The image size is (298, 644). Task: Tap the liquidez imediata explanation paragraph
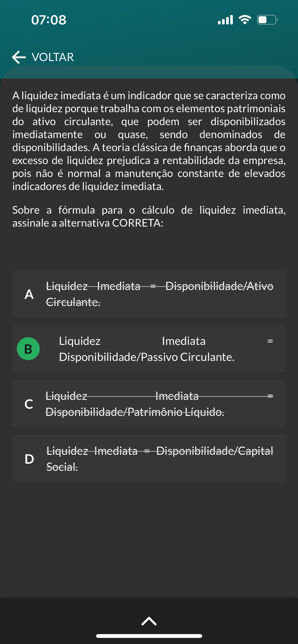[149, 141]
